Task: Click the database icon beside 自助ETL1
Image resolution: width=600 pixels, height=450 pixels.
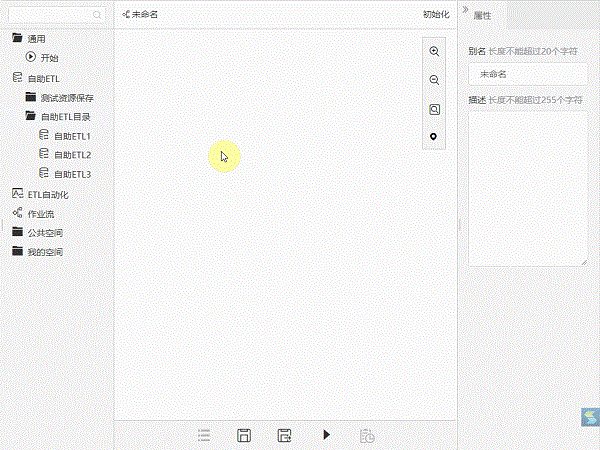Action: pyautogui.click(x=44, y=135)
